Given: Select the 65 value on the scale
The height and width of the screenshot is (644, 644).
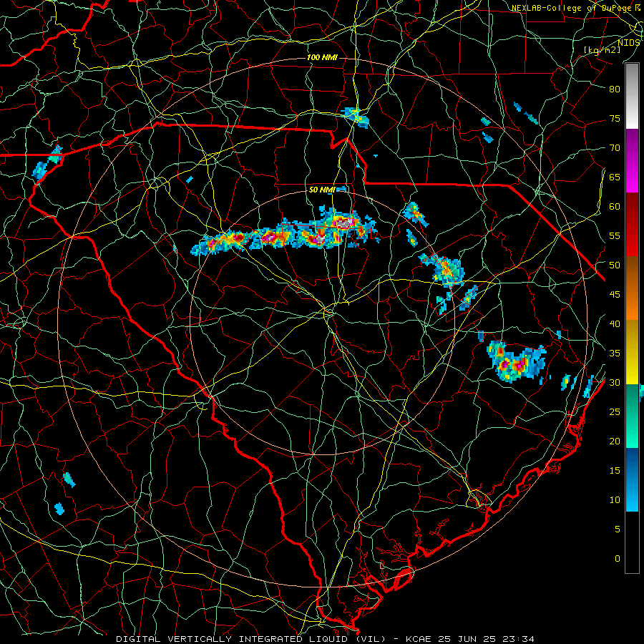Looking at the screenshot, I should pyautogui.click(x=615, y=177).
